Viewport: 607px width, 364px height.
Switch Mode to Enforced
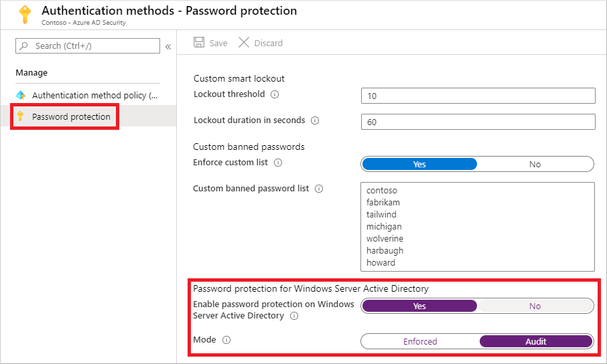420,341
